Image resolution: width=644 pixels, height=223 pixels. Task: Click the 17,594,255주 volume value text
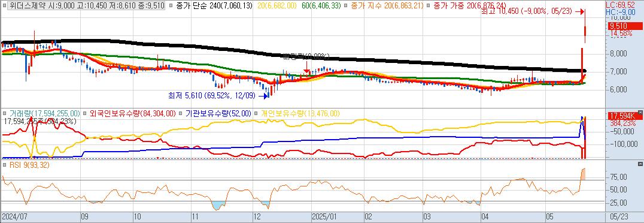tap(40, 121)
